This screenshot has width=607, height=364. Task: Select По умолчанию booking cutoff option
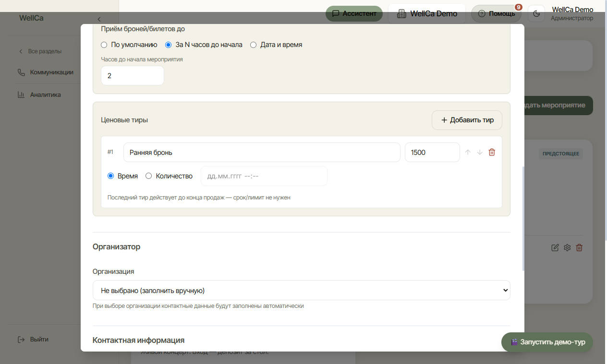(104, 45)
